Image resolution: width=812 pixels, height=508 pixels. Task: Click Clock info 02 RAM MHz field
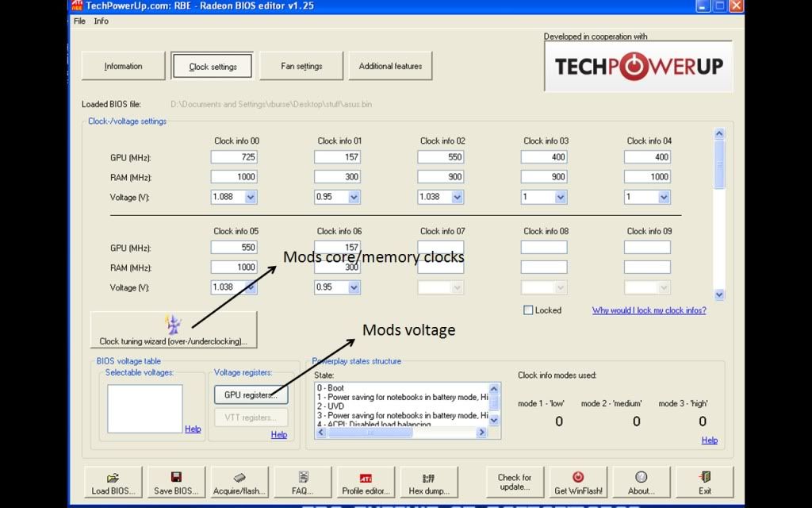[x=441, y=177]
